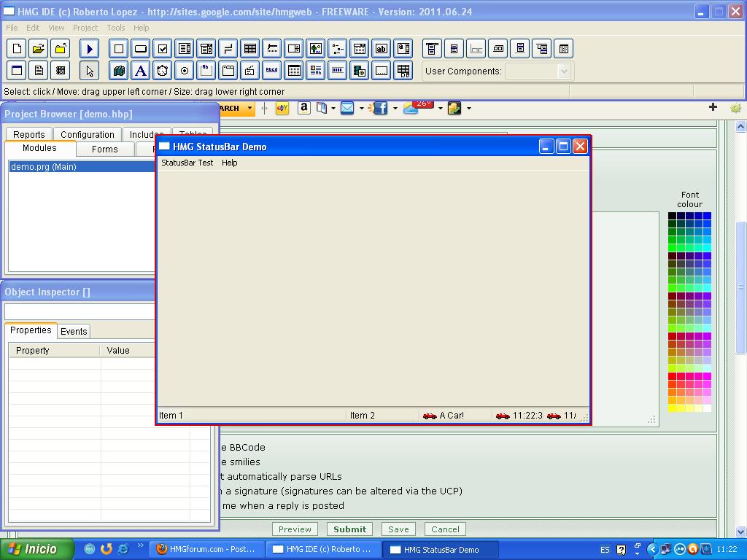
Task: Click the Preview button
Action: (x=295, y=529)
